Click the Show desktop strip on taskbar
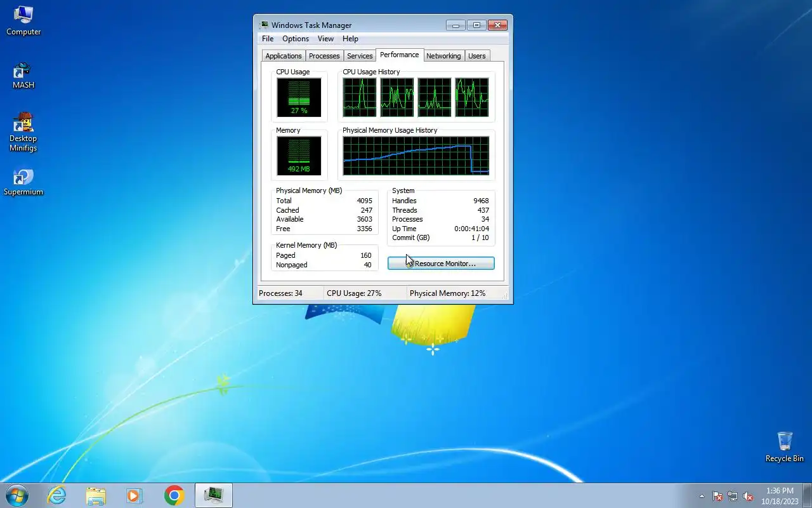This screenshot has height=508, width=812. [x=808, y=496]
